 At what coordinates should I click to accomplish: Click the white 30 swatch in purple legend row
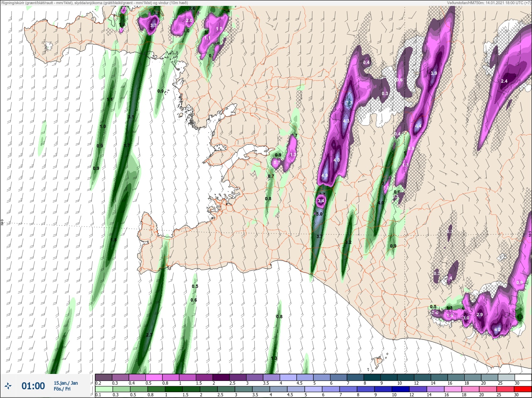(x=522, y=377)
